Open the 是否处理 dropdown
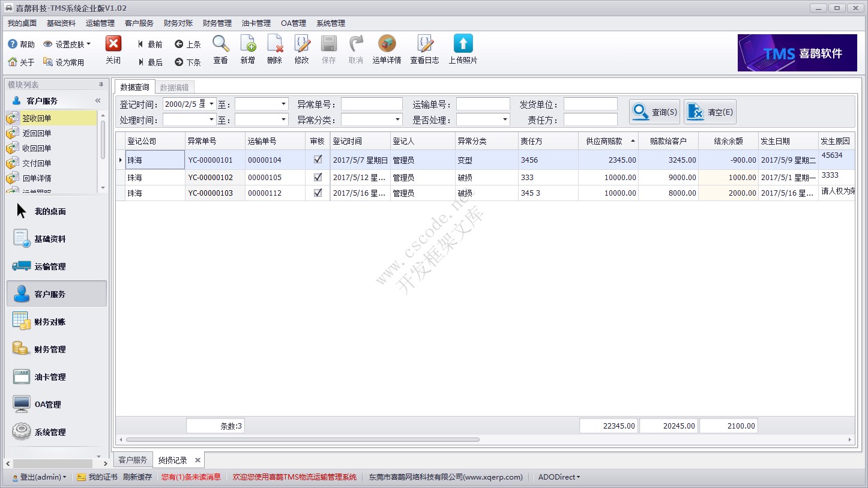The image size is (868, 488). point(505,119)
